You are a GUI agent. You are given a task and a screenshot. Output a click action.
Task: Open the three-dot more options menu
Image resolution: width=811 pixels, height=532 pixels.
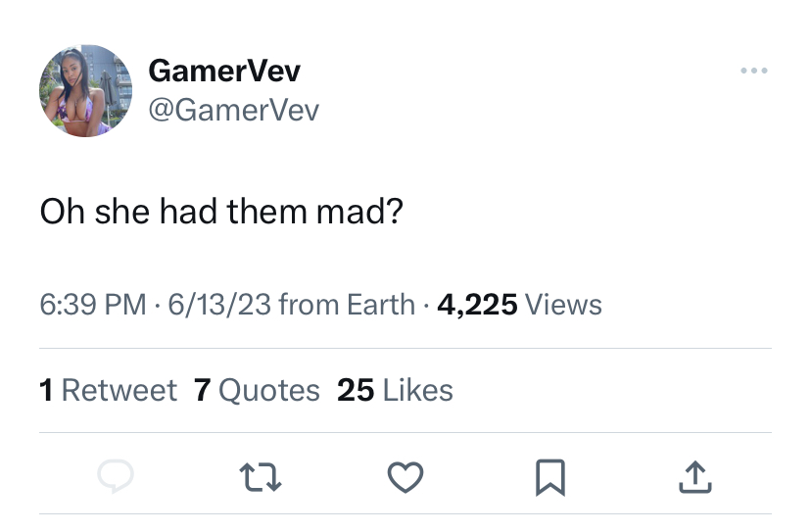(x=754, y=71)
